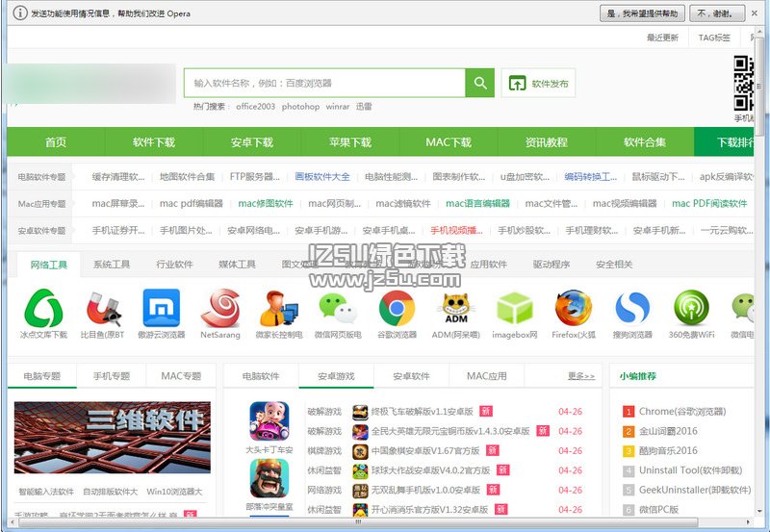Image resolution: width=770 pixels, height=532 pixels.
Task: Open the 画板软件大全 topic link
Action: click(322, 177)
